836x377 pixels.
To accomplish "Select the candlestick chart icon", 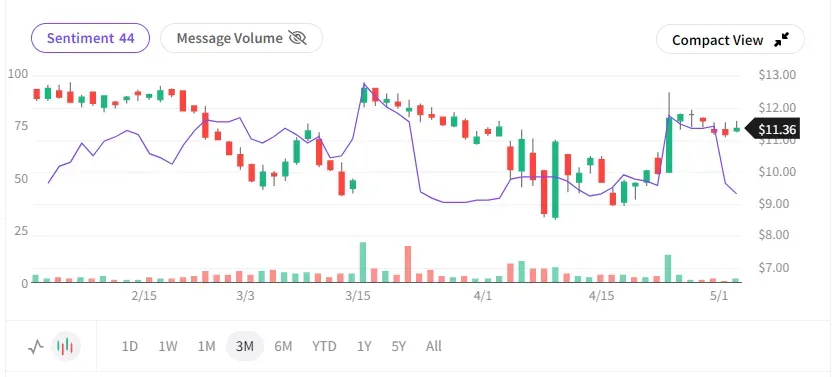I will (x=66, y=347).
